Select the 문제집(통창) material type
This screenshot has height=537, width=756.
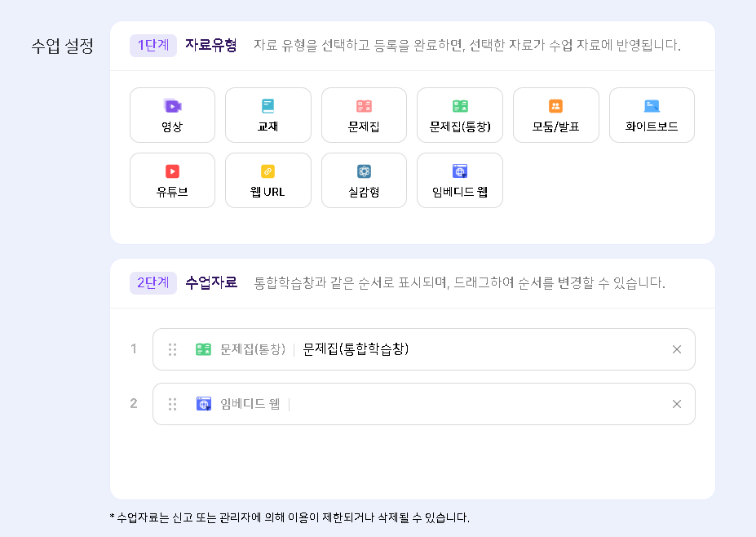(459, 115)
